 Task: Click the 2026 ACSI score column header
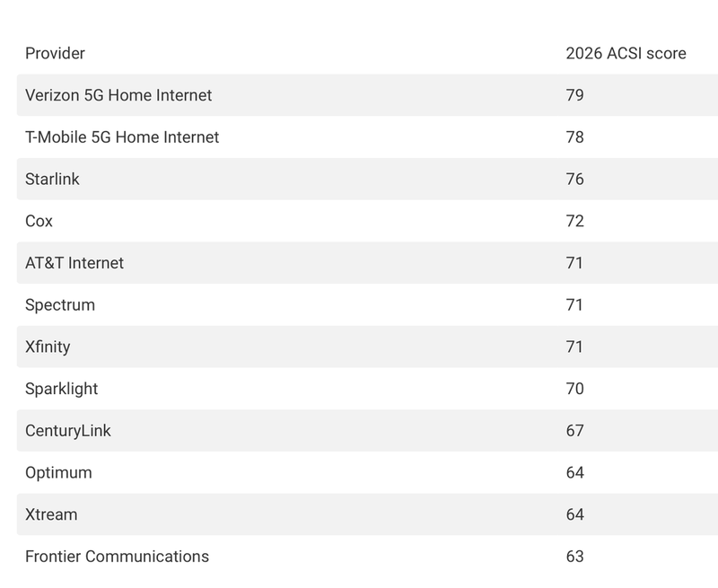coord(626,54)
